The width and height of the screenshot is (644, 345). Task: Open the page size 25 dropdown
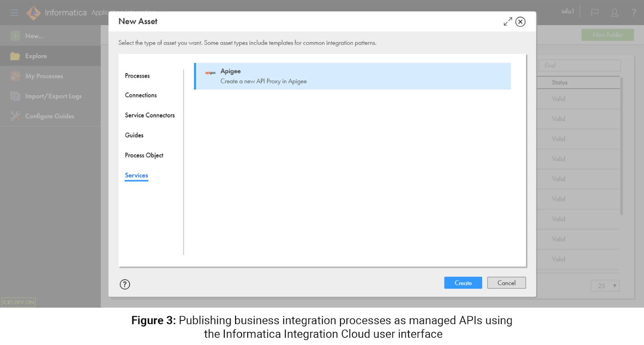(605, 286)
